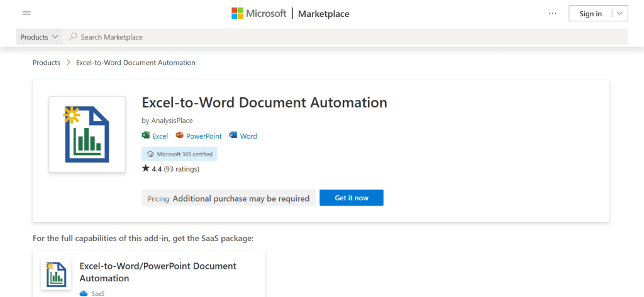644x297 pixels.
Task: Click the Excel product icon
Action: pyautogui.click(x=146, y=136)
